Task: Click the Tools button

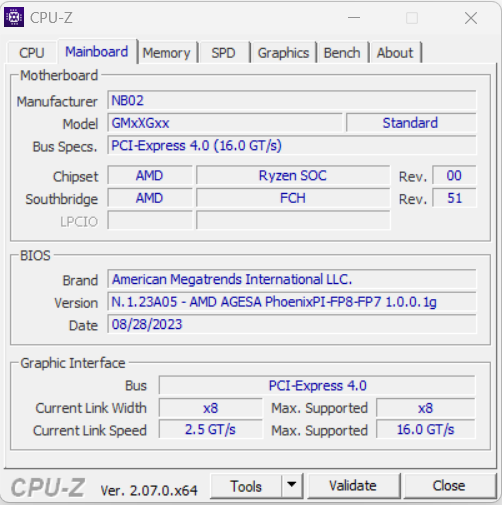Action: [246, 486]
